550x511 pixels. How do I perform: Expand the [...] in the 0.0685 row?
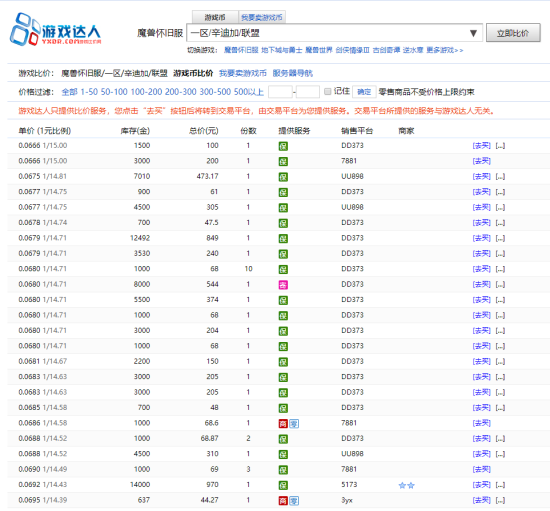coord(500,408)
